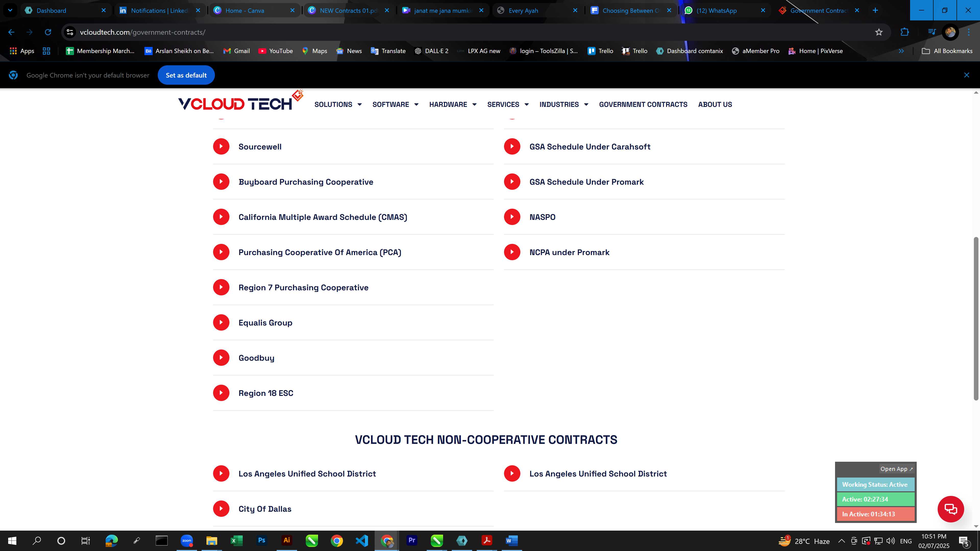Open the All Bookmarks folder
980x551 pixels.
947,51
